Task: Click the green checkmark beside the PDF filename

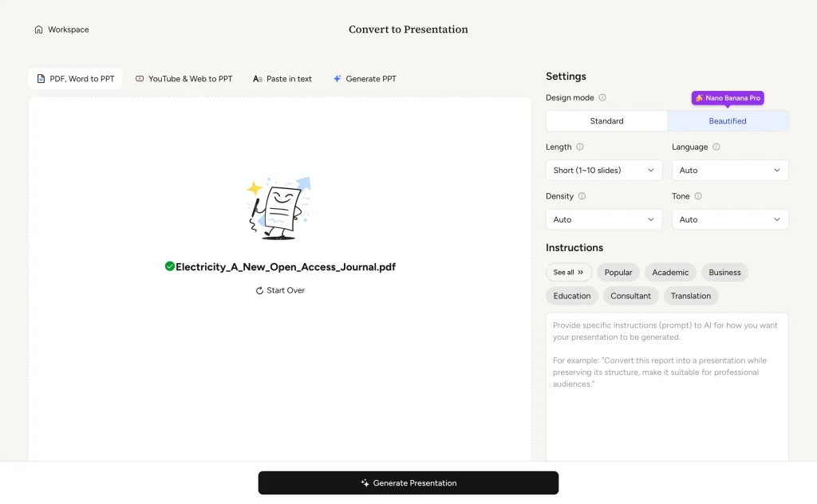Action: (x=169, y=266)
